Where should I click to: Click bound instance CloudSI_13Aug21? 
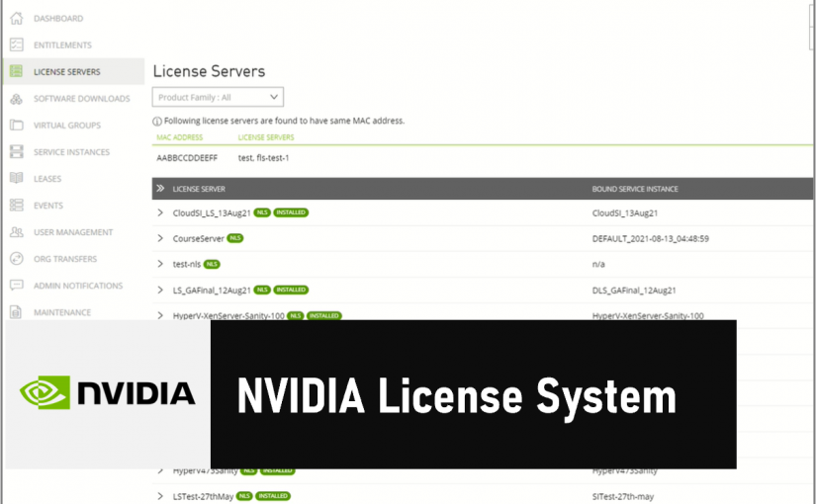[625, 212]
